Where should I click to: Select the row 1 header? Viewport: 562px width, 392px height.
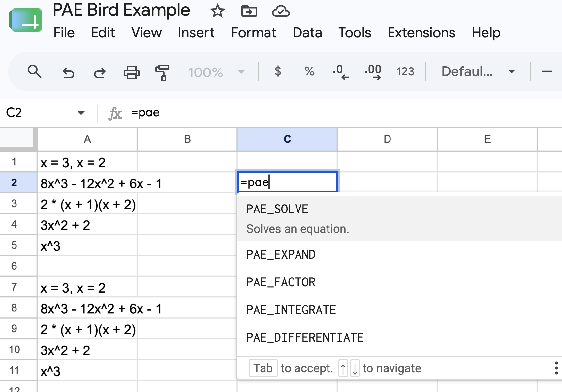click(x=18, y=162)
